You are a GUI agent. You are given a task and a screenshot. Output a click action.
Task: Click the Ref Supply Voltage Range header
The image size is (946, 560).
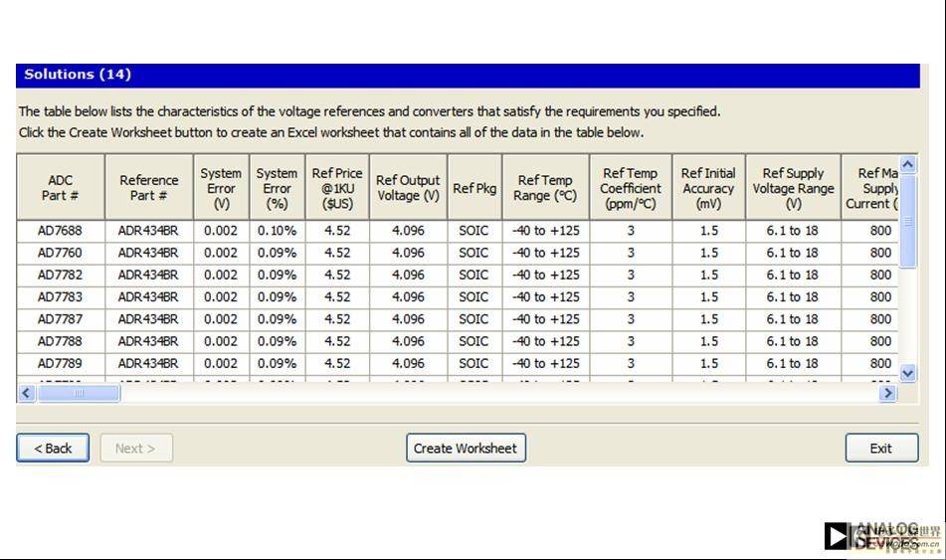coord(794,187)
